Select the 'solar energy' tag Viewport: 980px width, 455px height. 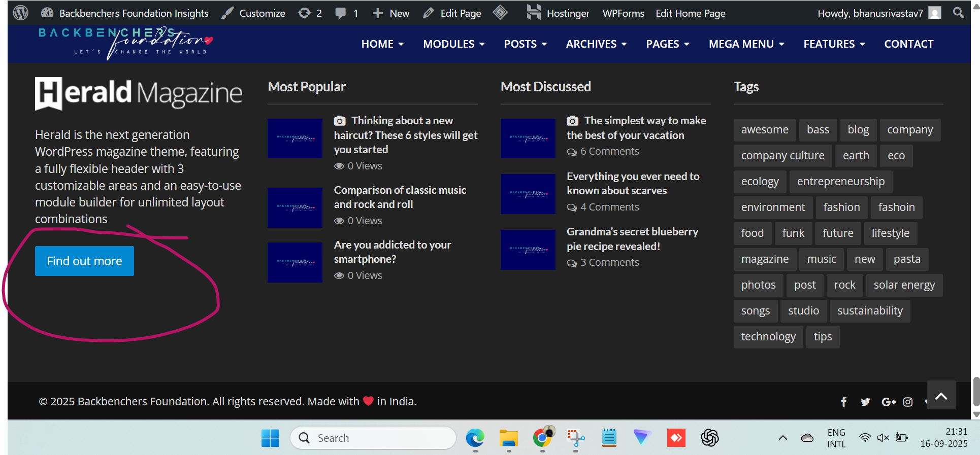point(904,285)
